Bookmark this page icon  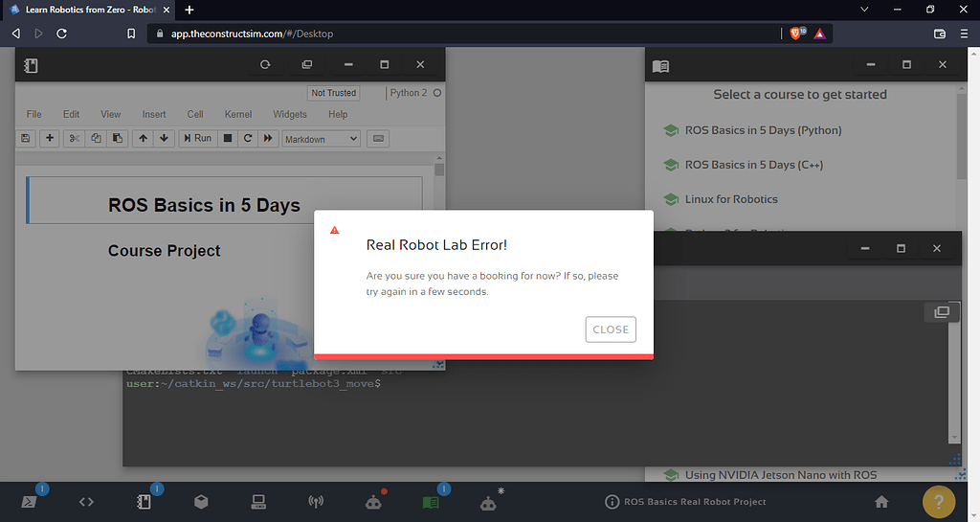point(131,34)
